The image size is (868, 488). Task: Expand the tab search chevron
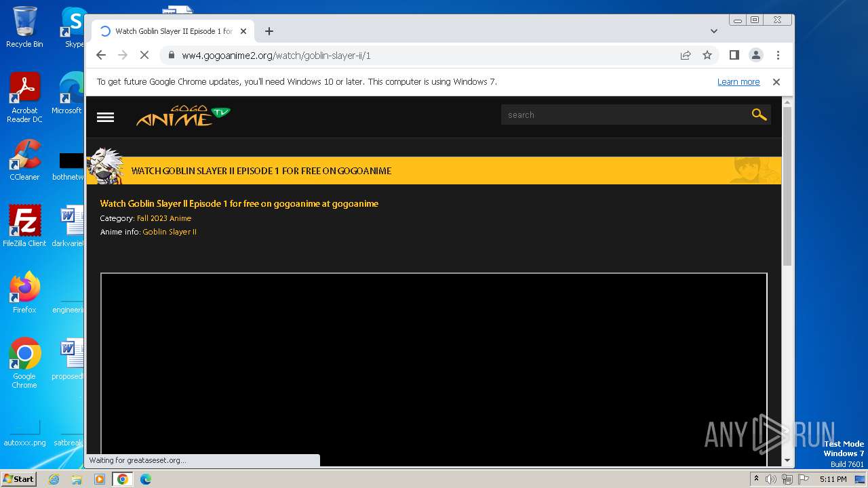(713, 31)
